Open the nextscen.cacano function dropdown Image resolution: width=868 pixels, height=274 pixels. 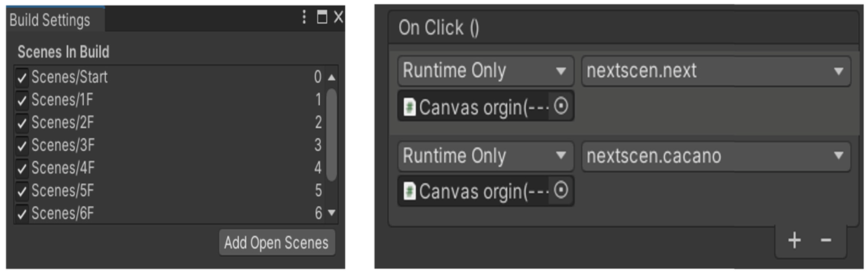(716, 156)
